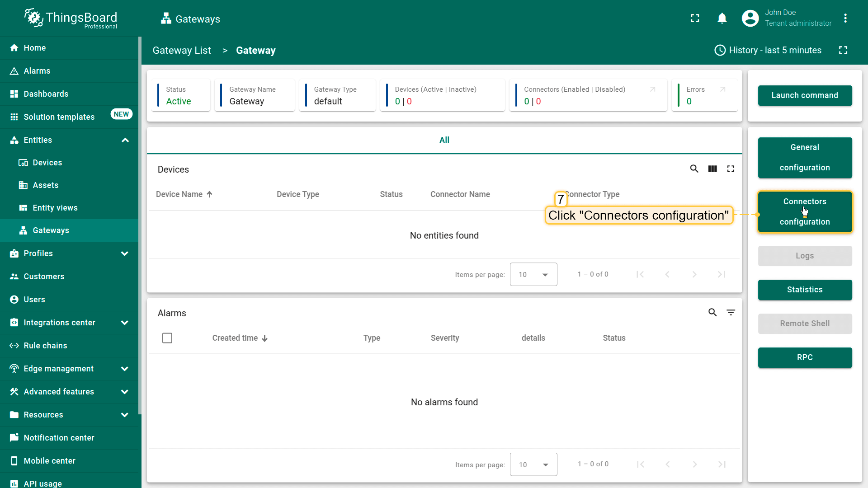This screenshot has width=868, height=488.
Task: Open Rule chains in sidebar
Action: point(45,346)
